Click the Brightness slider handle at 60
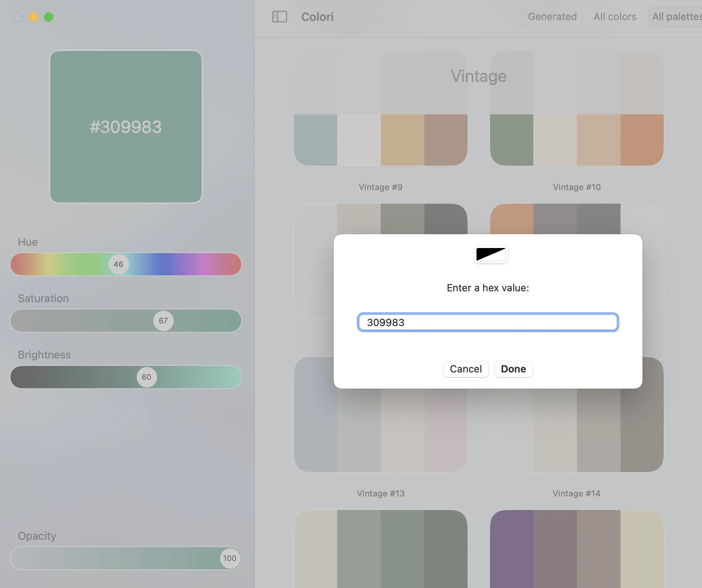702x588 pixels. tap(147, 377)
